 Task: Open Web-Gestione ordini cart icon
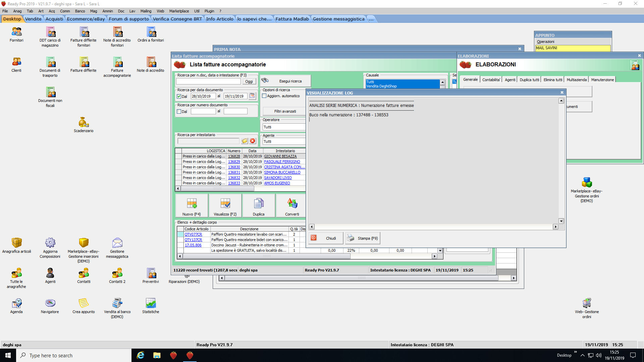coord(587,308)
